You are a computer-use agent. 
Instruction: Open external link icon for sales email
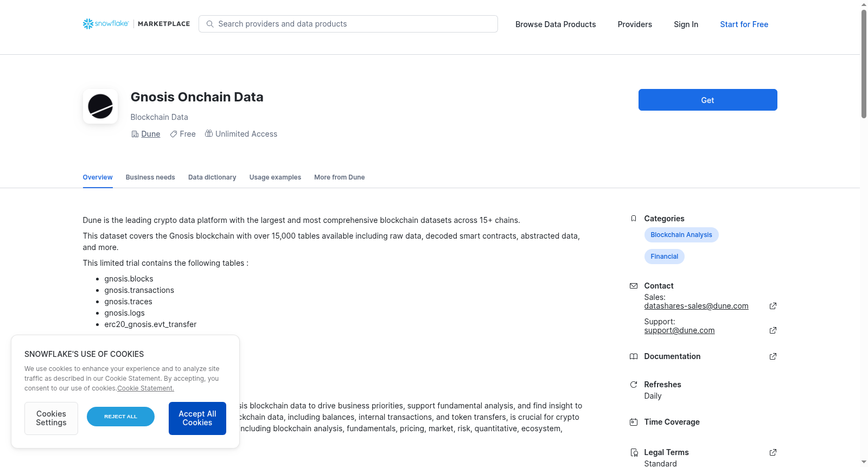tap(773, 306)
